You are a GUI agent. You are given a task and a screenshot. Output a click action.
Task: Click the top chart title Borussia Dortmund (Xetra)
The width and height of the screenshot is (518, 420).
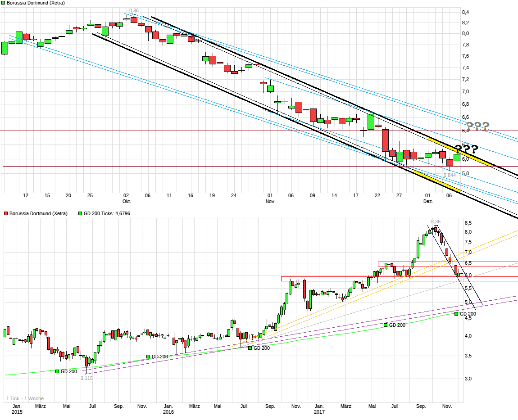coord(36,3)
